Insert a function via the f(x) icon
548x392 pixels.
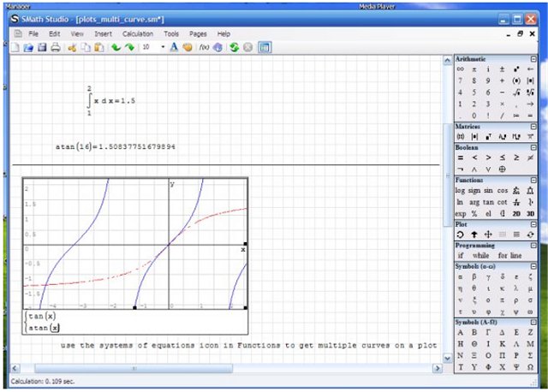pyautogui.click(x=204, y=47)
